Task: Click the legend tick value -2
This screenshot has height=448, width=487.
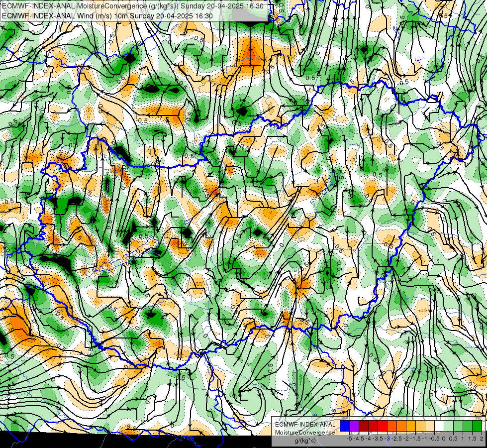Action: tap(406, 439)
